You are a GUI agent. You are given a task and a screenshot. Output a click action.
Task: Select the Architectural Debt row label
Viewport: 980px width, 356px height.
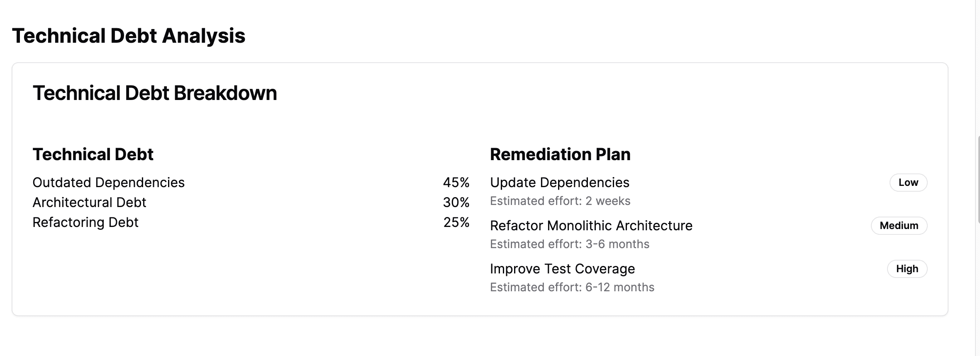89,202
